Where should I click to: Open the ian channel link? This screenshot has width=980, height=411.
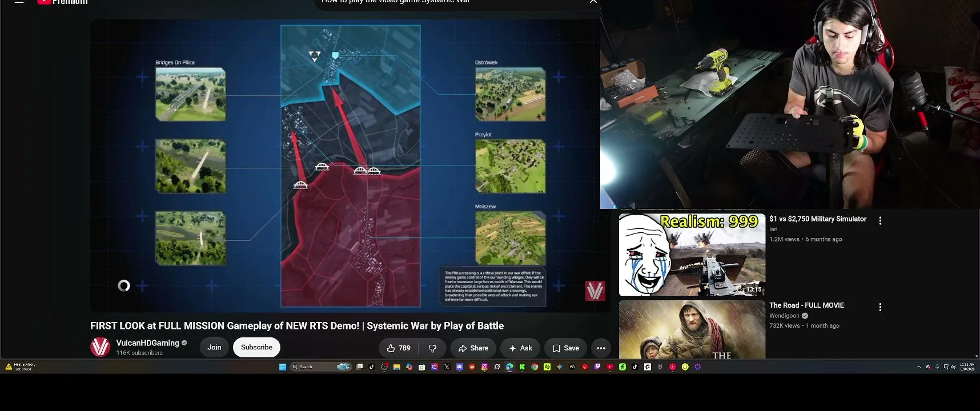(773, 229)
